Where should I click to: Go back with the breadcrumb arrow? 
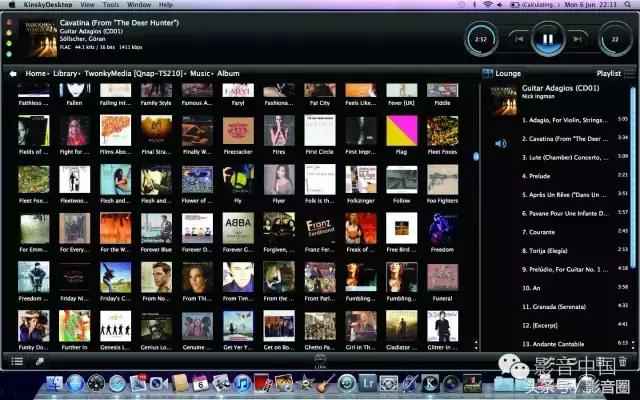[13, 73]
